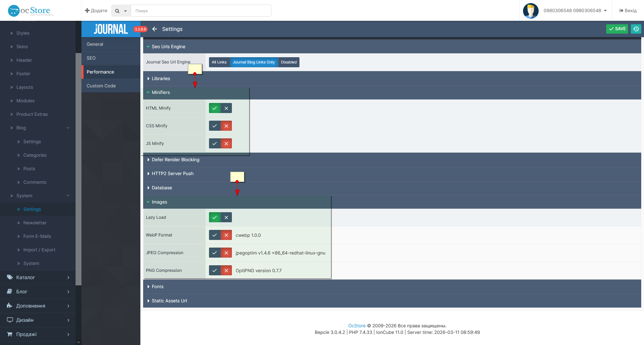
Task: Open the 0980306548 user account dropdown
Action: point(575,11)
